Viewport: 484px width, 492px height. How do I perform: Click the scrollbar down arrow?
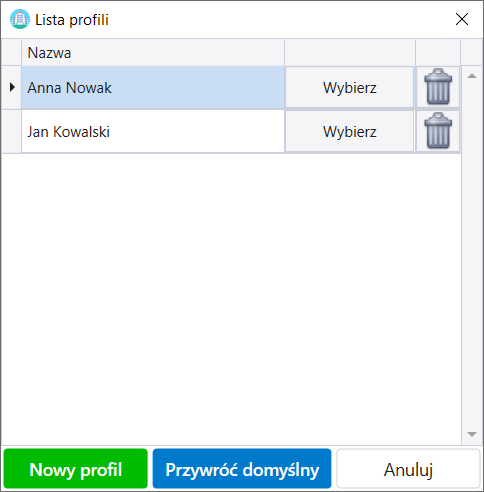tap(472, 434)
